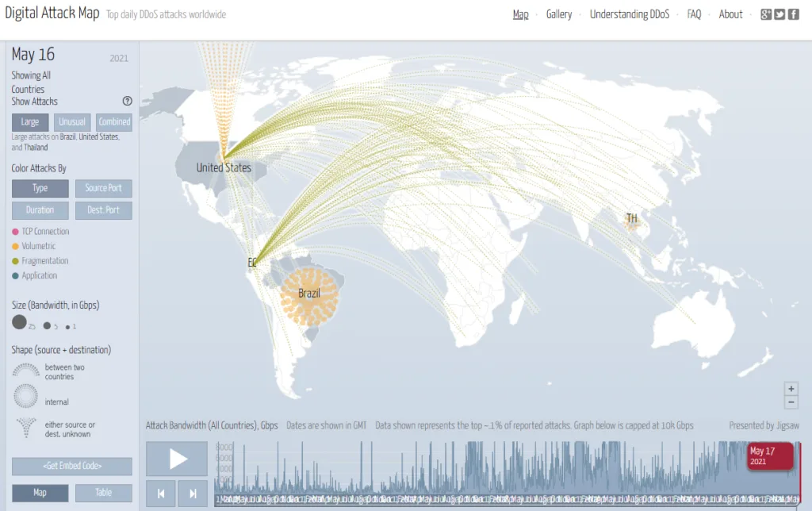Skip back a day with previous icon
Viewport: 812px width, 511px height.
[x=161, y=493]
